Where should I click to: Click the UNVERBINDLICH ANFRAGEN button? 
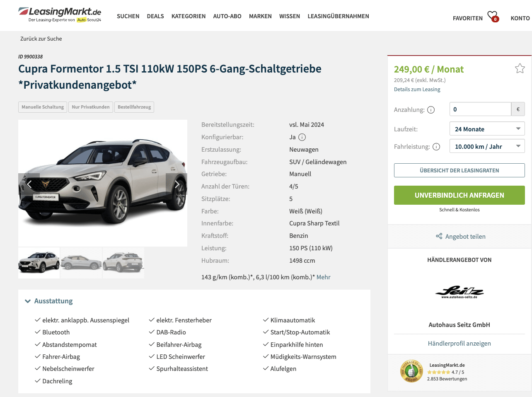[x=459, y=195]
